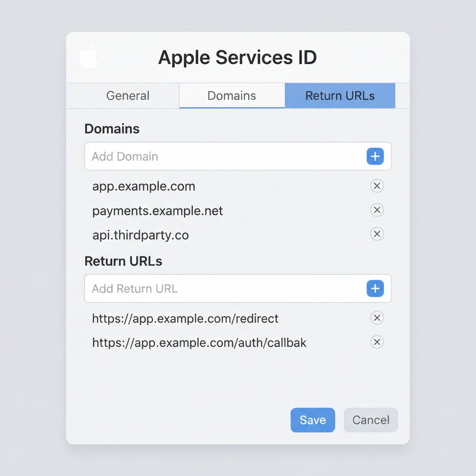Click the Add Domain input field
This screenshot has width=476, height=476.
click(209, 156)
